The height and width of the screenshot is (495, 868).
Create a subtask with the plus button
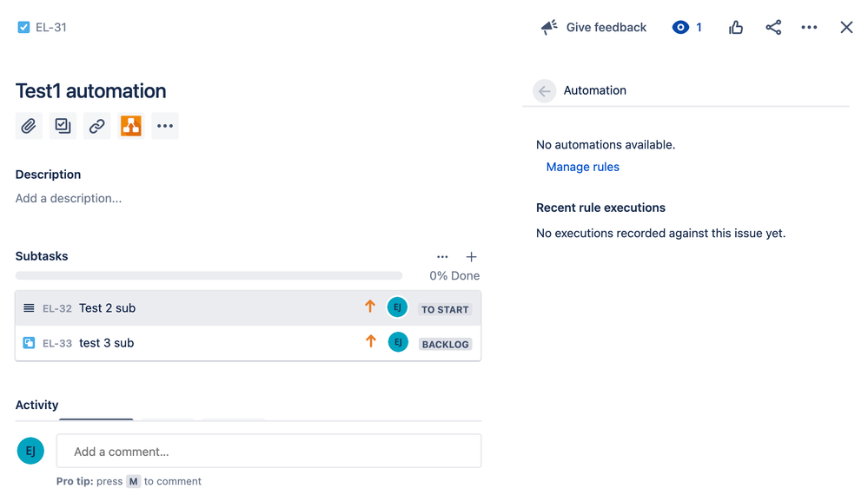tap(471, 257)
